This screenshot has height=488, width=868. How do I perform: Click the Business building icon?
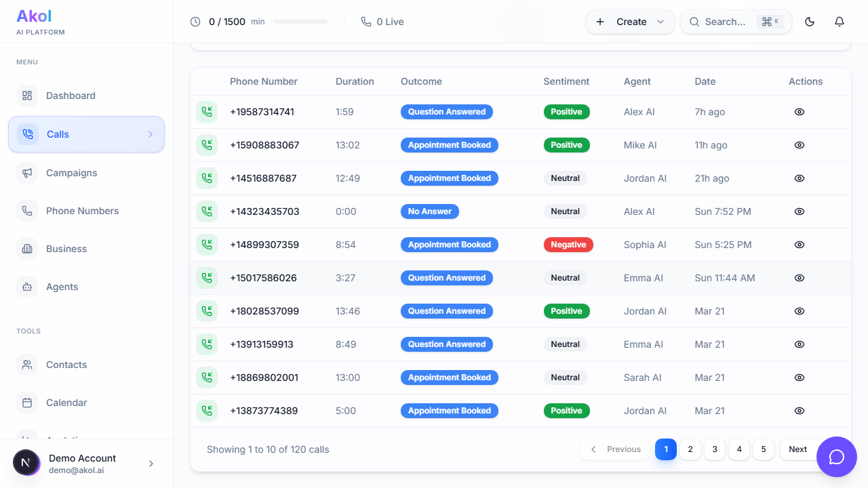pos(27,249)
